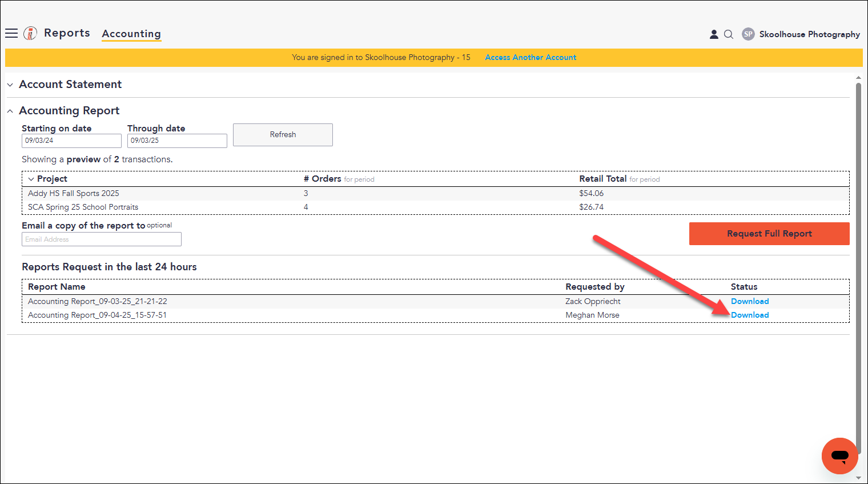The height and width of the screenshot is (484, 868).
Task: Open the user profile icon
Action: tap(714, 34)
